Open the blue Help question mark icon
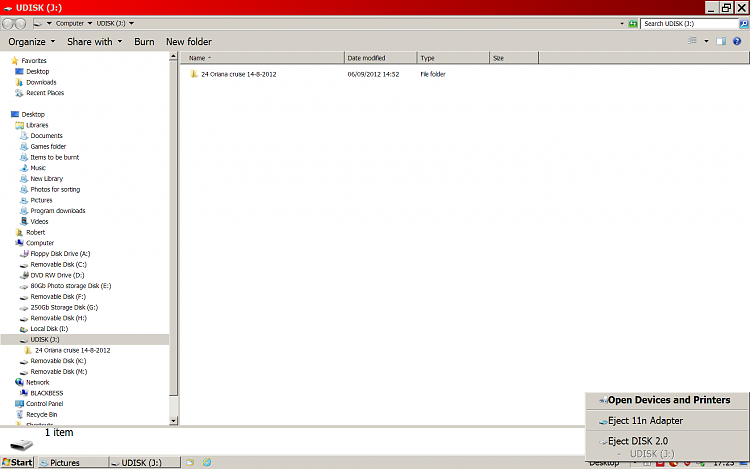750x469 pixels. [737, 41]
